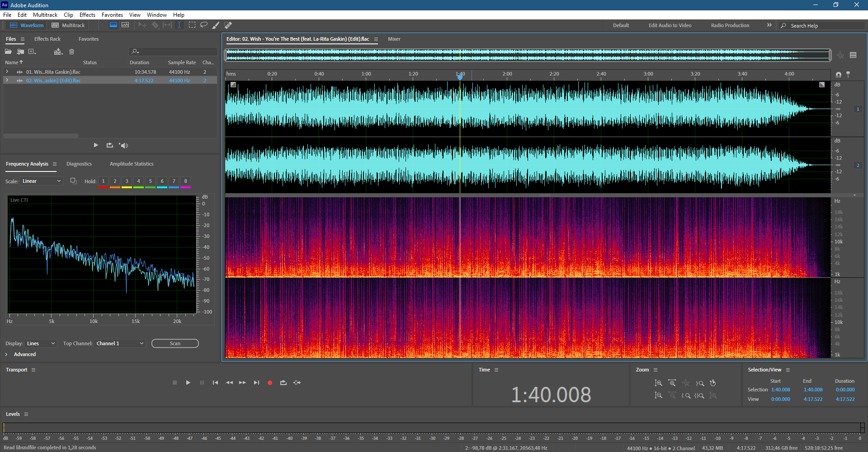
Task: Click the Skip Selection icon in Transport
Action: point(297,383)
